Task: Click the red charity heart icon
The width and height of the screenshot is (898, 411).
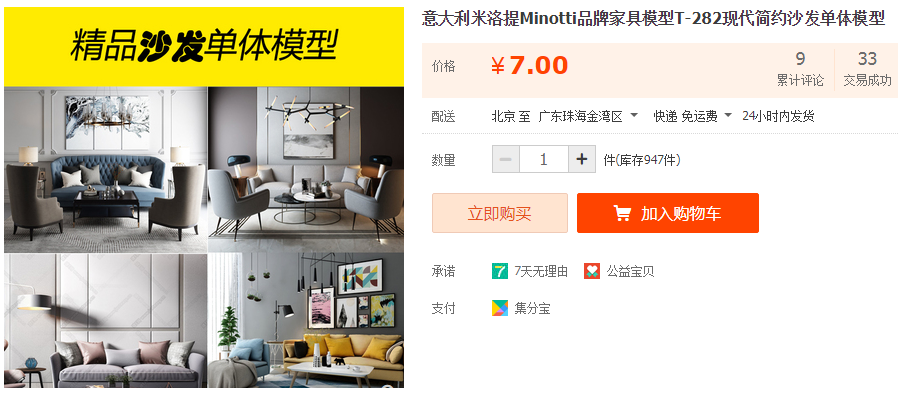Action: [592, 271]
